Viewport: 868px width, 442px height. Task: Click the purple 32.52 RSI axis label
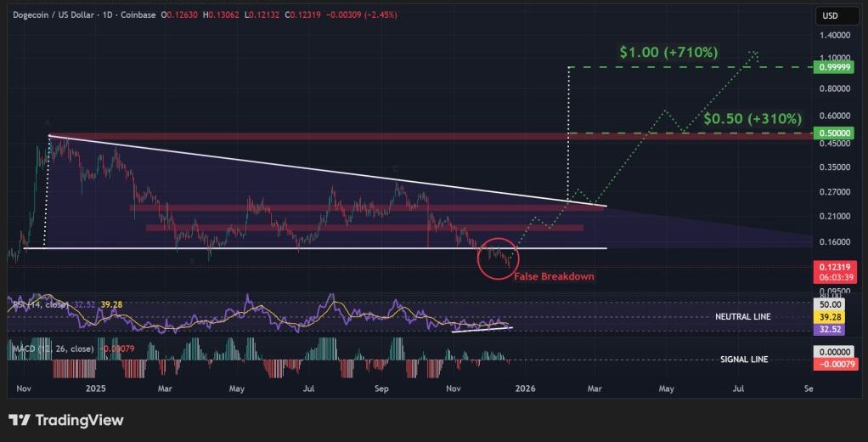point(828,330)
